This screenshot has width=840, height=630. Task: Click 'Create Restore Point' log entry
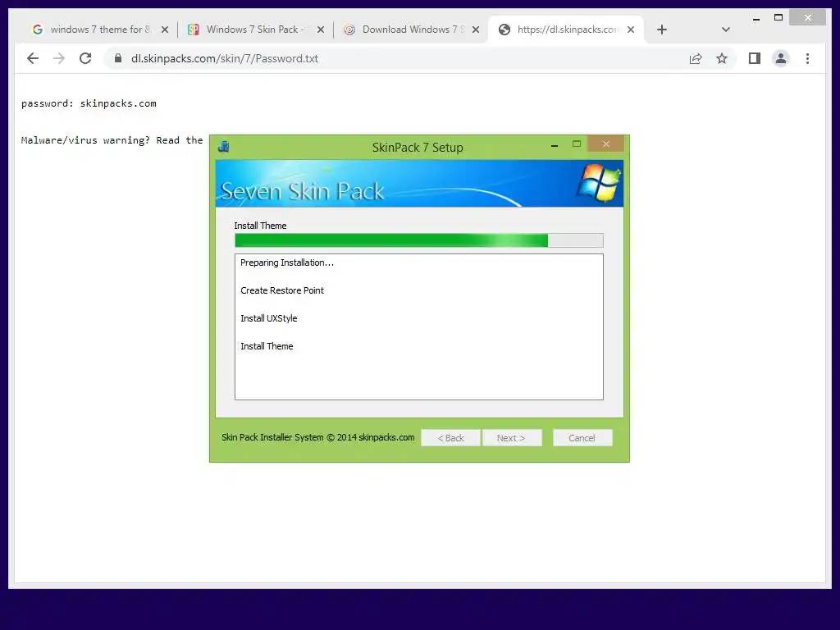click(x=282, y=290)
